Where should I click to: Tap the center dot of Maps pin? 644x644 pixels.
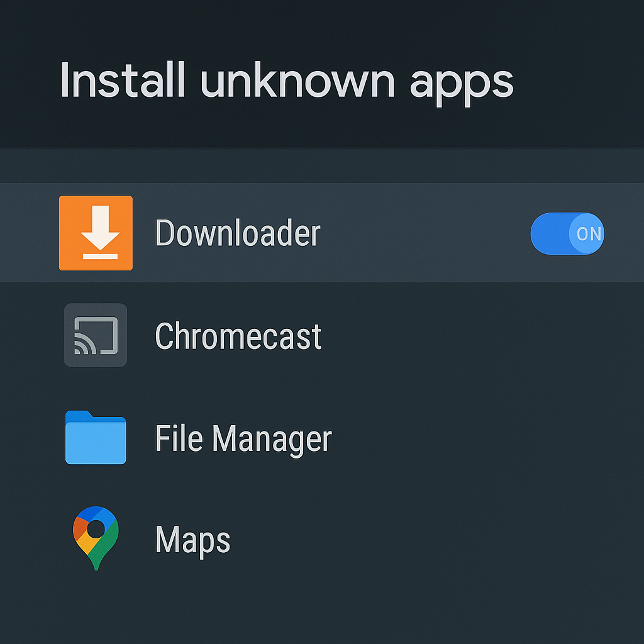click(96, 529)
